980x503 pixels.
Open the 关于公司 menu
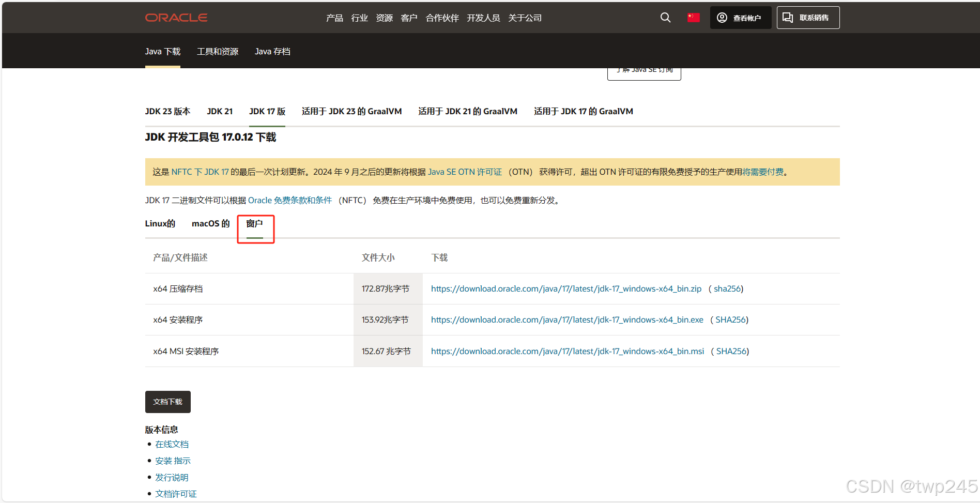(x=525, y=18)
